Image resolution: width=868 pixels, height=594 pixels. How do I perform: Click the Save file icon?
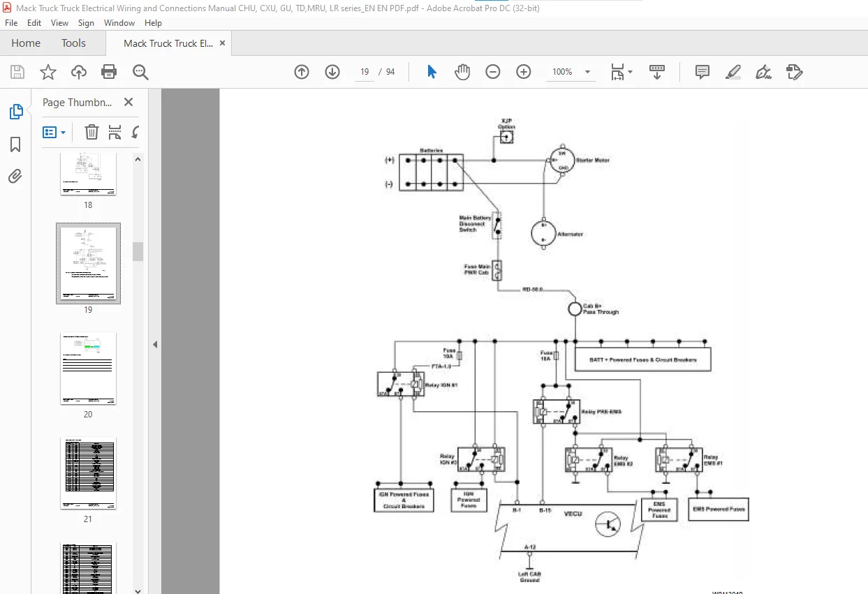17,72
